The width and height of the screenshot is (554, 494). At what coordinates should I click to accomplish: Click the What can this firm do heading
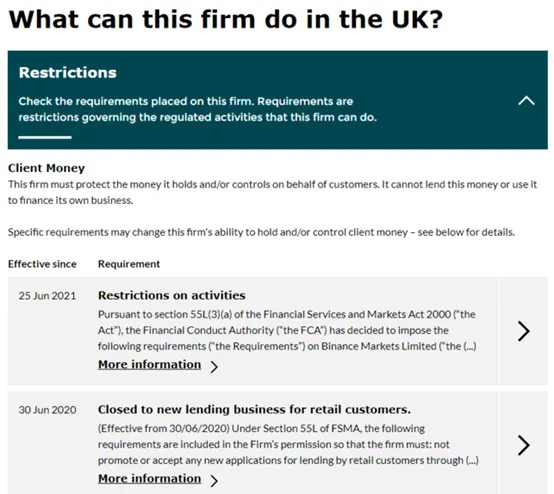coord(225,19)
